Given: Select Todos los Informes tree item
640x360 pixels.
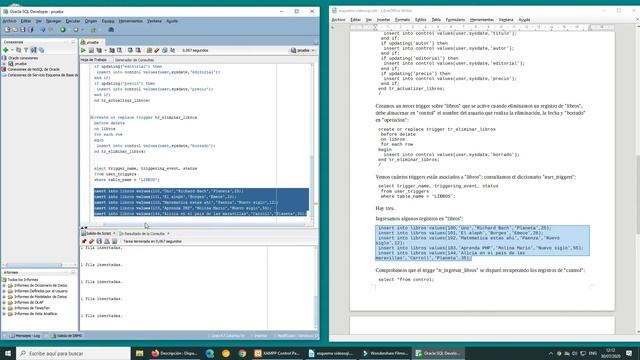Looking at the screenshot, I should 23,280.
